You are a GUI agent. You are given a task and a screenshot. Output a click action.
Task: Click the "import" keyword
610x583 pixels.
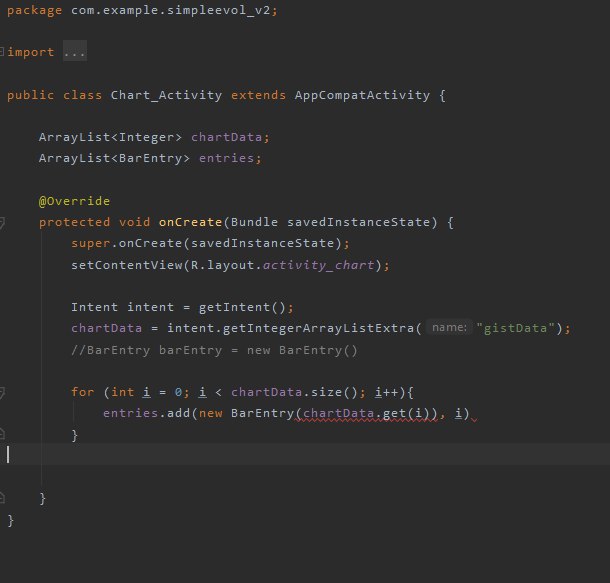tap(30, 52)
